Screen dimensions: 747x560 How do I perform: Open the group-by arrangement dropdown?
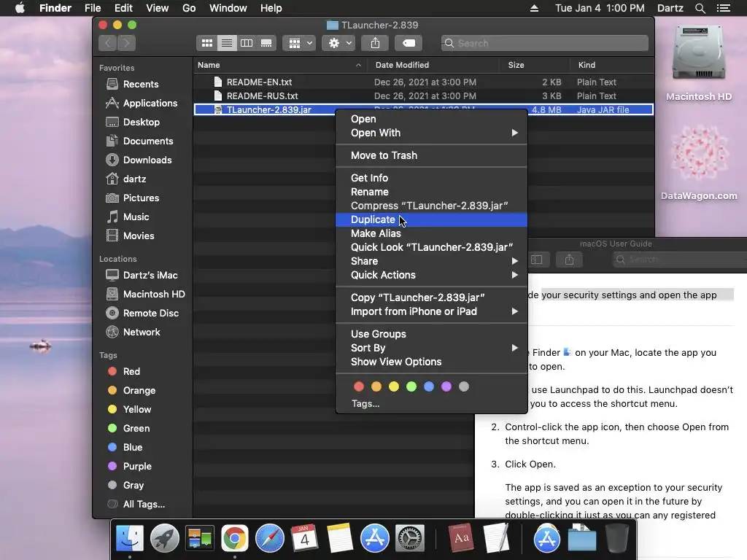pos(299,43)
